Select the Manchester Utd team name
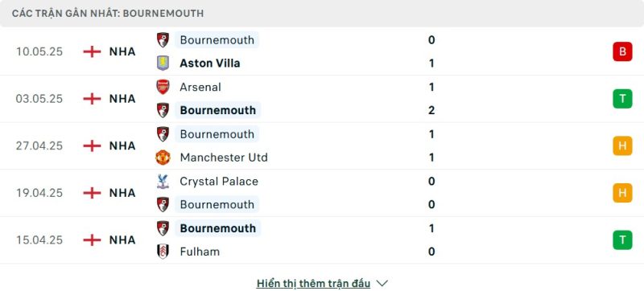 pyautogui.click(x=224, y=158)
